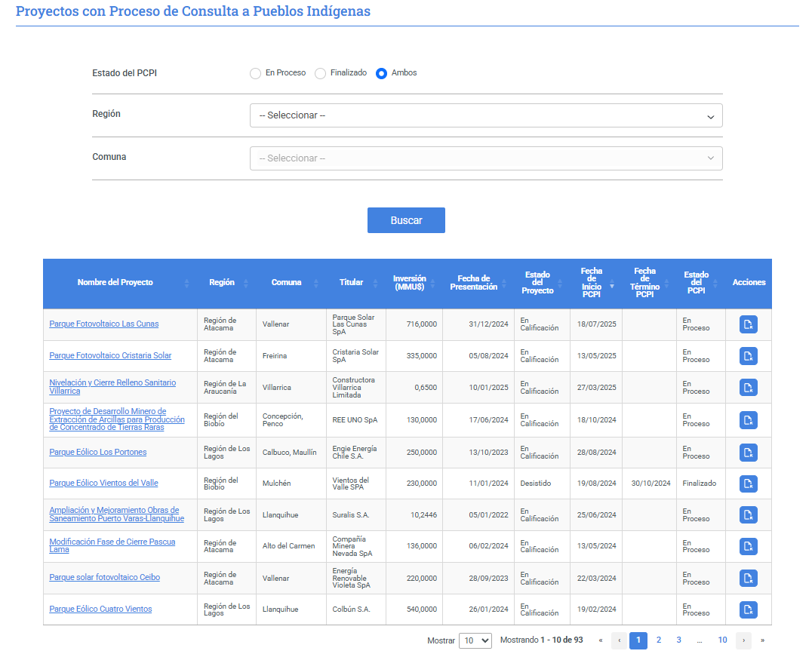This screenshot has height=654, width=812.
Task: Expand the Región dropdown selector
Action: (486, 115)
